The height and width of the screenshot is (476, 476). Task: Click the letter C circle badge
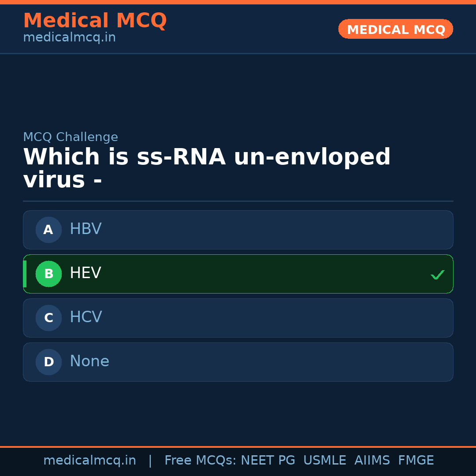(48, 318)
